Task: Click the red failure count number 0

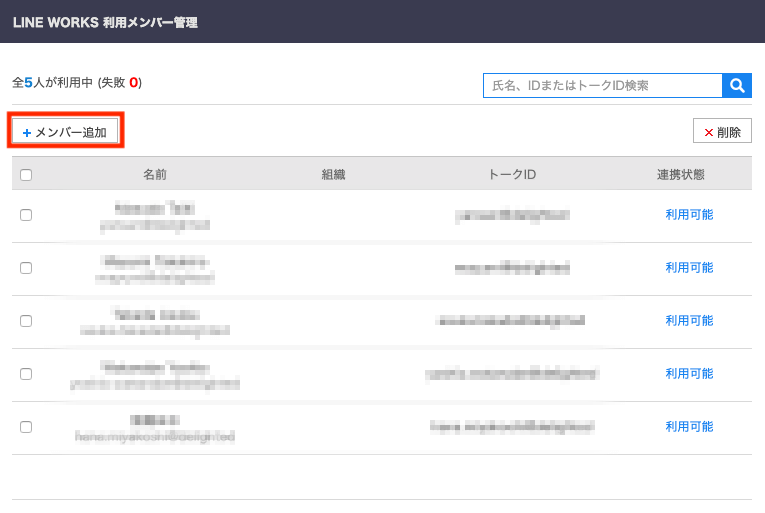Action: [133, 82]
